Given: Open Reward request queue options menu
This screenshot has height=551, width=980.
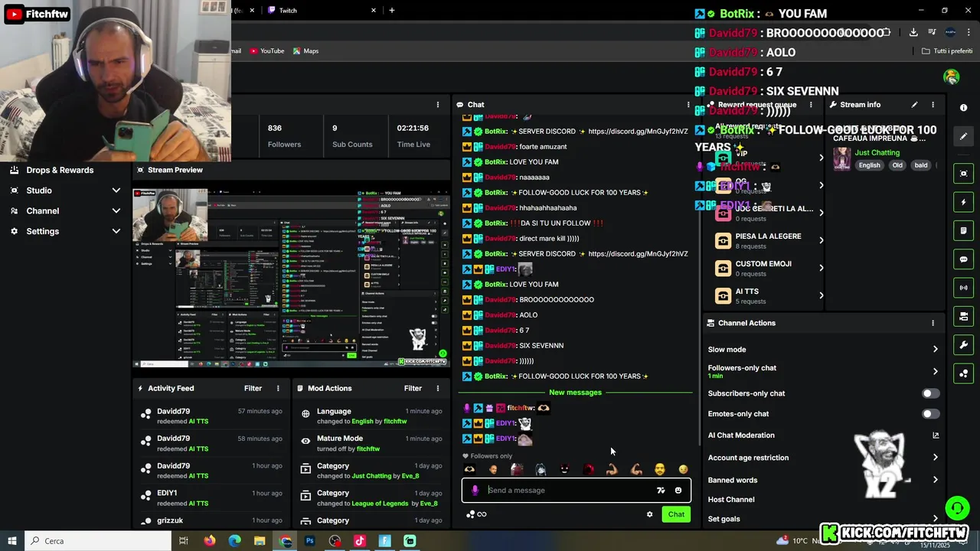Looking at the screenshot, I should pos(811,105).
